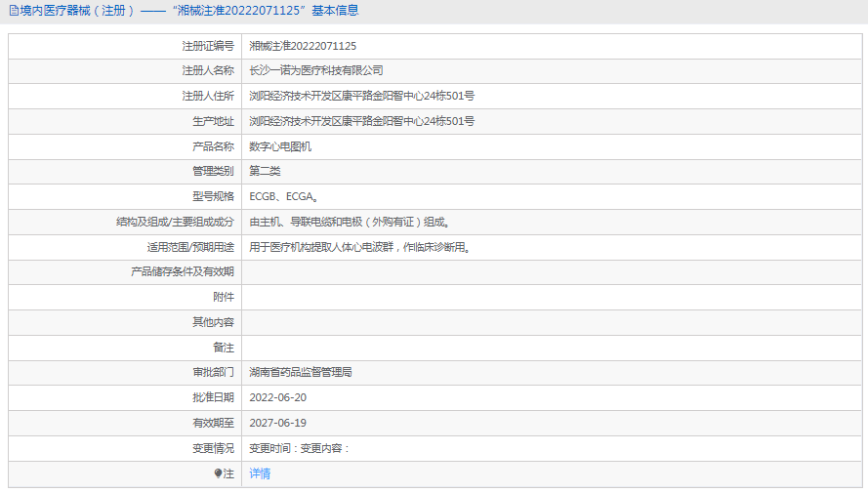Click the document icon in the header
Screen dimensions: 868x493
[14, 11]
